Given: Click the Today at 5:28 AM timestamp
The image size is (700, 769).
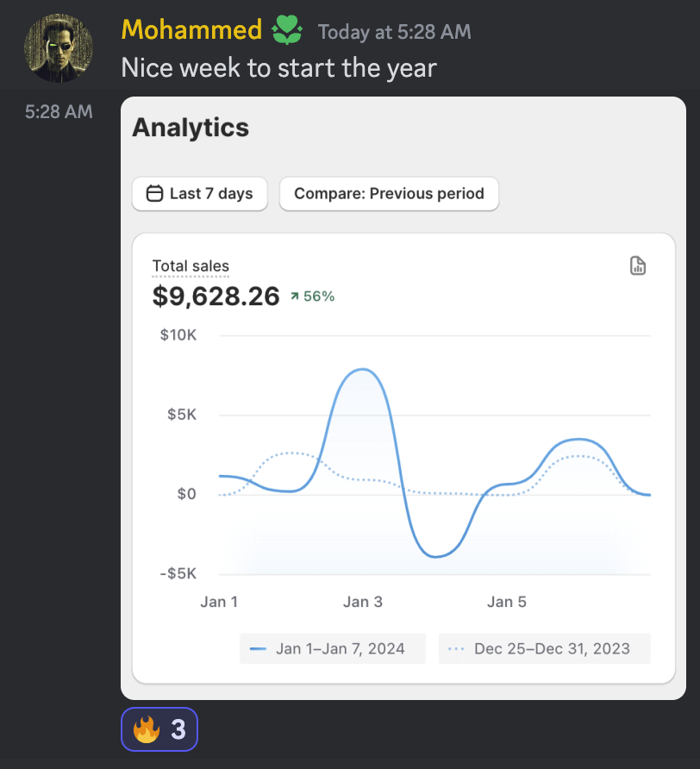Looking at the screenshot, I should click(x=394, y=32).
